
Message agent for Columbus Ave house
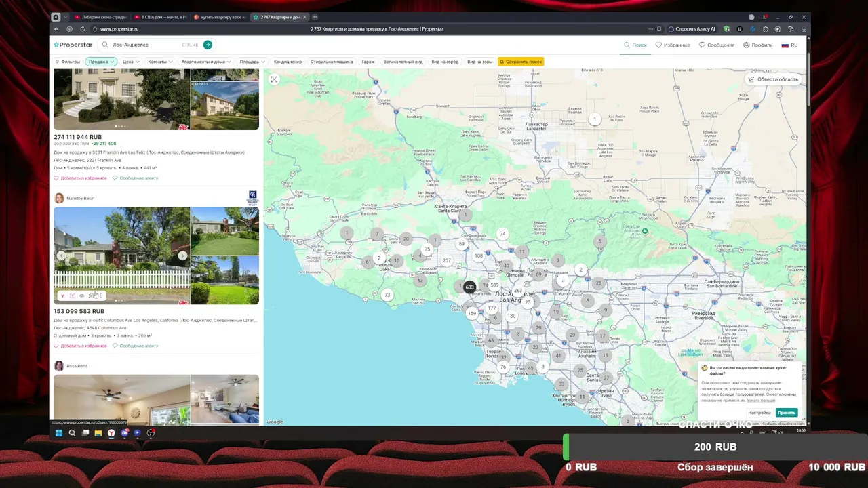pos(136,346)
